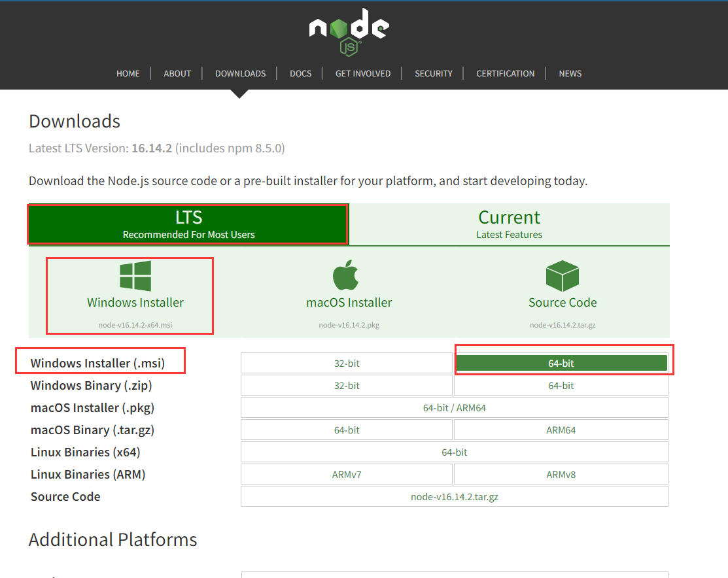Download Linux Binaries (x64) 64-bit
728x578 pixels.
(455, 452)
